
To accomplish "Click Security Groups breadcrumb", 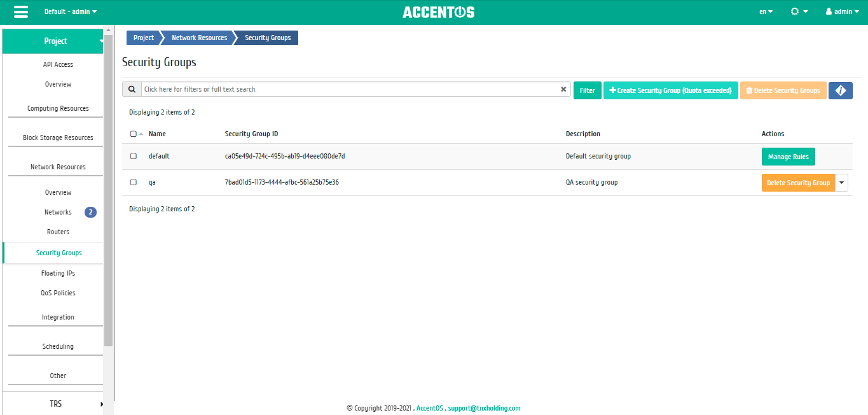I will click(x=268, y=38).
